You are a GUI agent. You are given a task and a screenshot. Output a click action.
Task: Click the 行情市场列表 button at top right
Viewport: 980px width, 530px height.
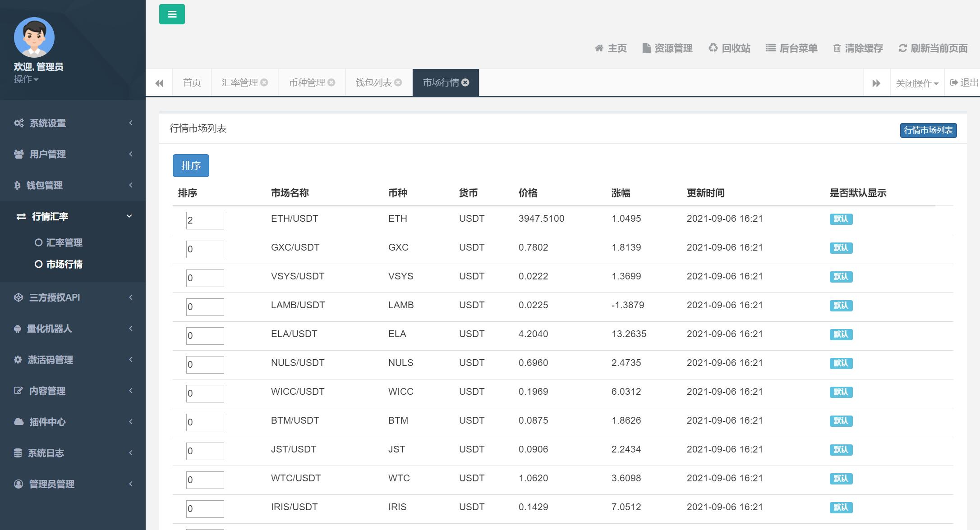[x=928, y=130]
